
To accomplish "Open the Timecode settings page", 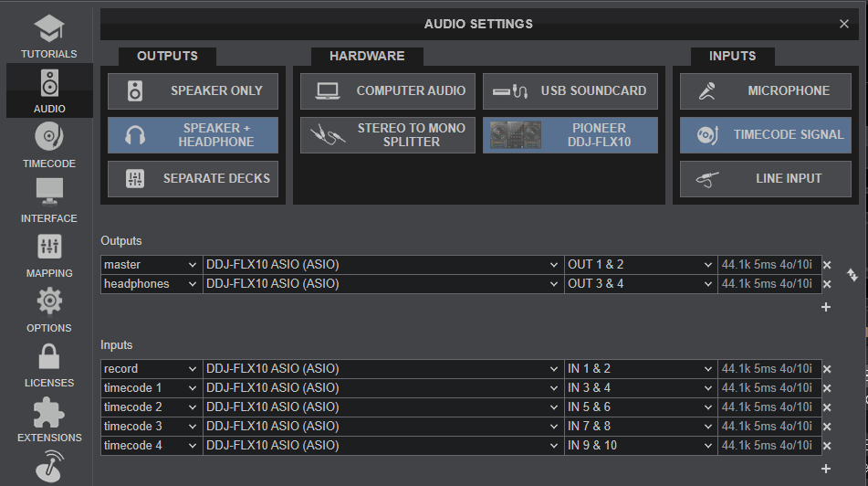I will pyautogui.click(x=49, y=146).
